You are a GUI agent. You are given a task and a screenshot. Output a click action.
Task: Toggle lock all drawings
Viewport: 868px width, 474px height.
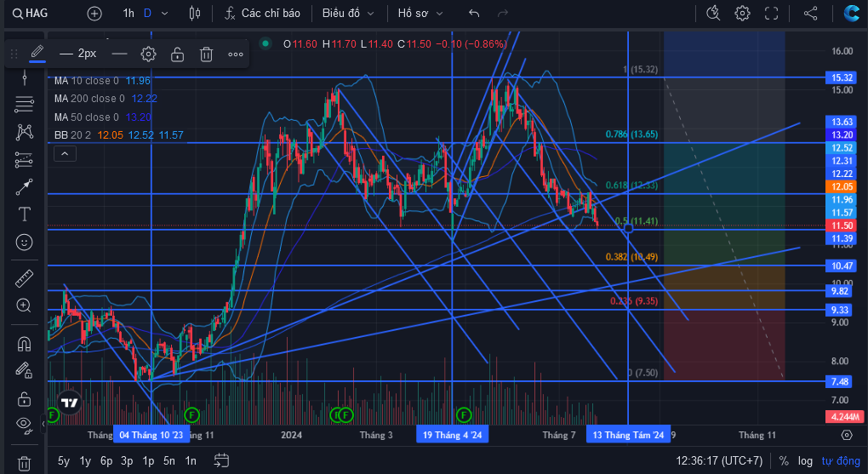point(24,398)
